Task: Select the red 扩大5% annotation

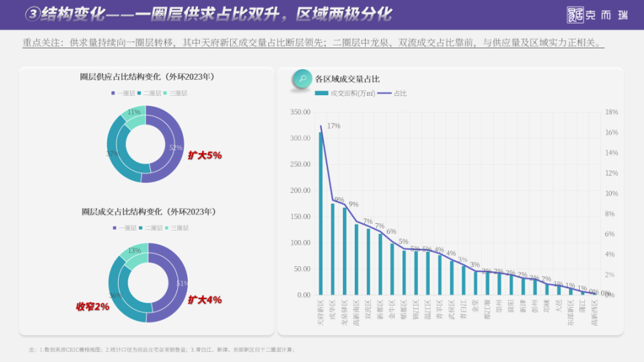Action: pos(205,155)
